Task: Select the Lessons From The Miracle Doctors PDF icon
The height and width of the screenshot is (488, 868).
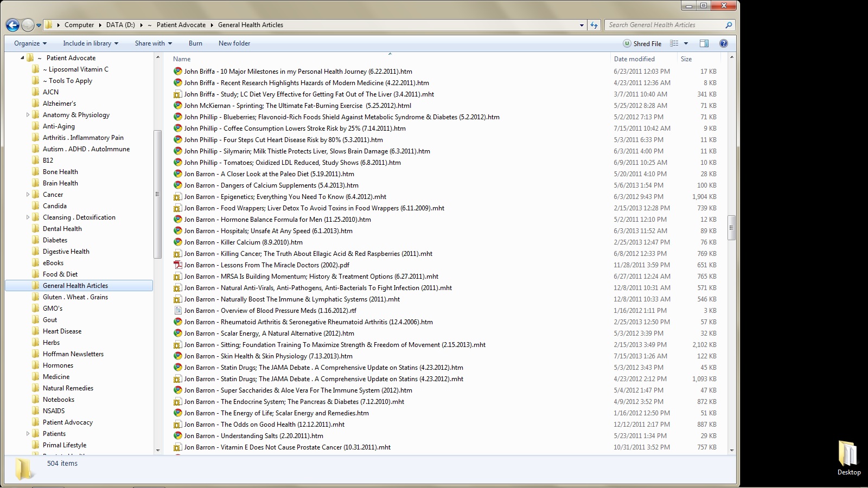Action: (x=177, y=265)
